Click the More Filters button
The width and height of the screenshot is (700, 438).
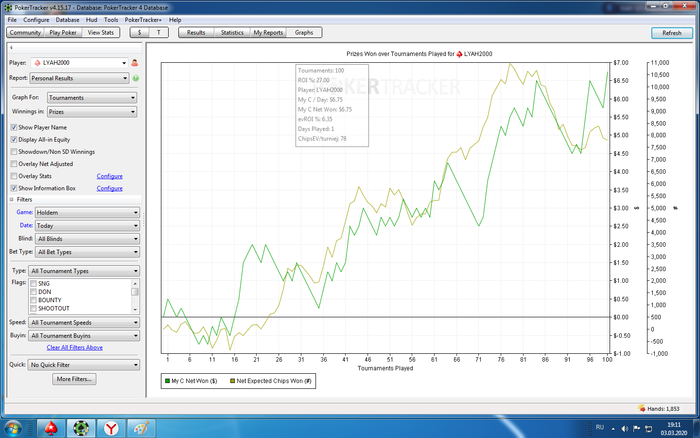point(75,380)
